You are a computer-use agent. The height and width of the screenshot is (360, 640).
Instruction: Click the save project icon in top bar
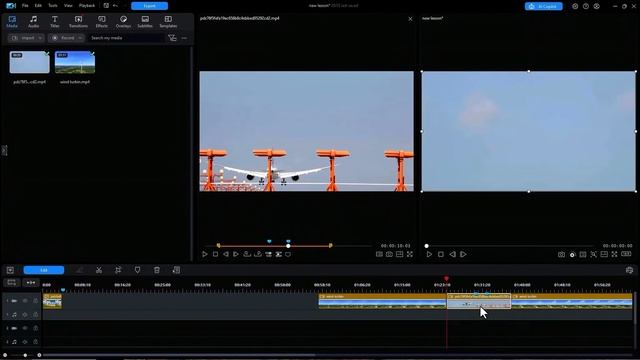[106, 6]
